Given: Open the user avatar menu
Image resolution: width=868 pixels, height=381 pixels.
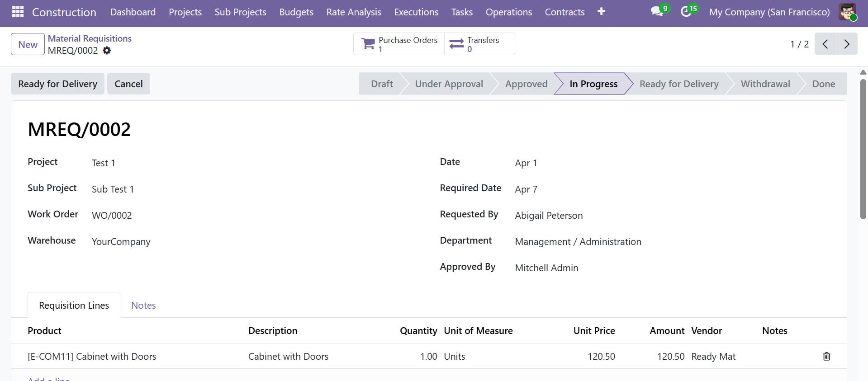Looking at the screenshot, I should coord(848,12).
